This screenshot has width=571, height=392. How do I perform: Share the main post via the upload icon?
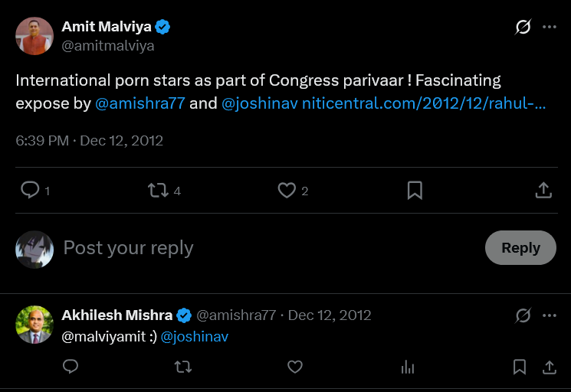[543, 190]
